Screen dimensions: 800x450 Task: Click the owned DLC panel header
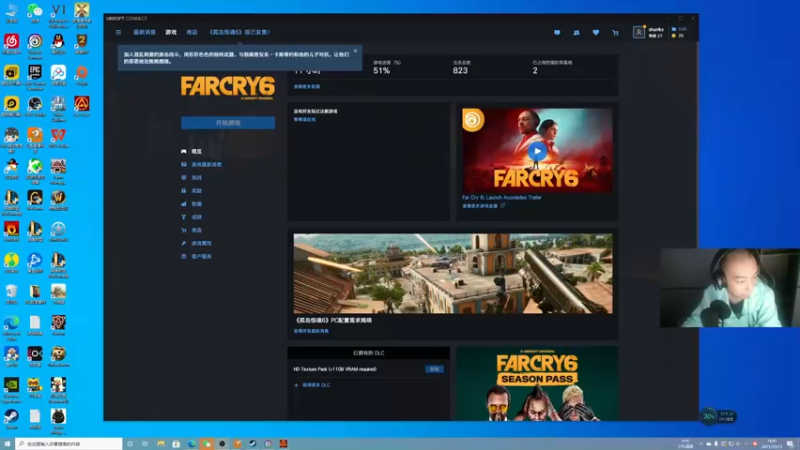[368, 353]
